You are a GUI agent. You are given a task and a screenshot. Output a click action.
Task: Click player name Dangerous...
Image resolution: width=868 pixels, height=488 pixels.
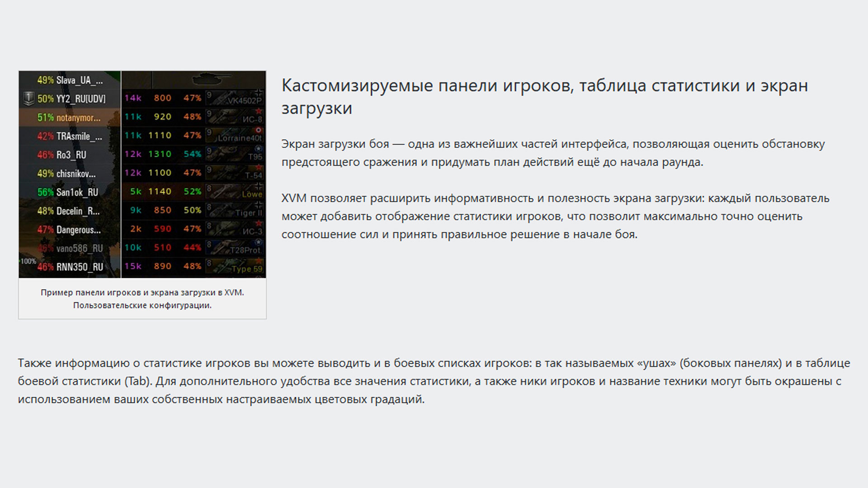click(x=79, y=230)
